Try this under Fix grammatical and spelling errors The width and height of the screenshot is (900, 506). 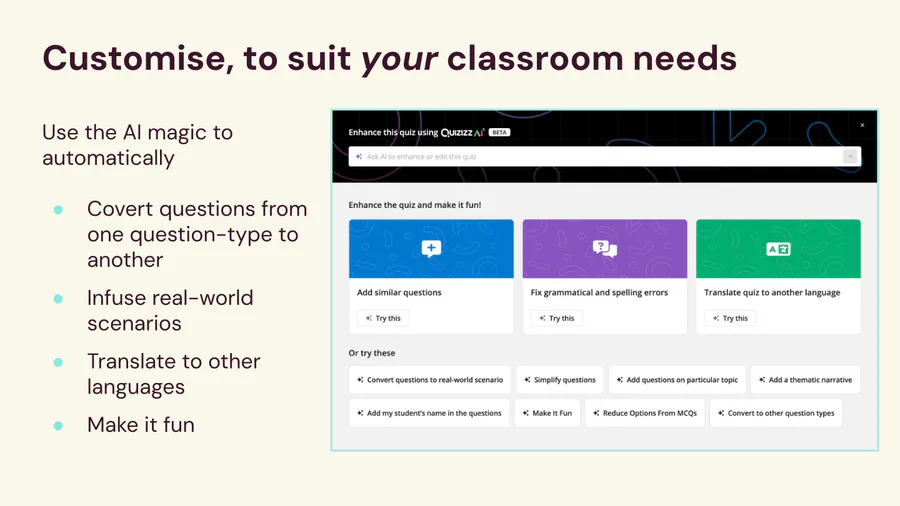coord(557,318)
